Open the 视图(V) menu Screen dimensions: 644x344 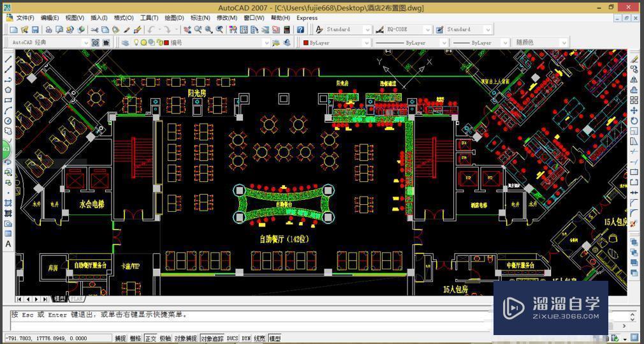75,18
